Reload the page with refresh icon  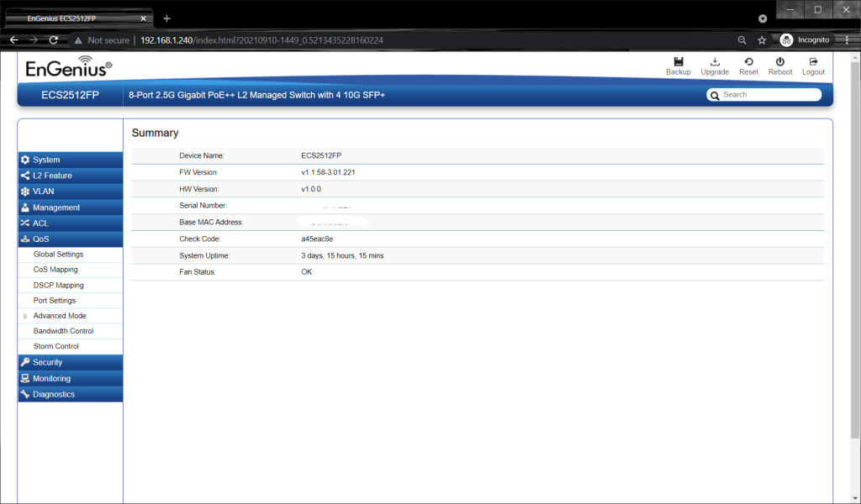point(53,40)
